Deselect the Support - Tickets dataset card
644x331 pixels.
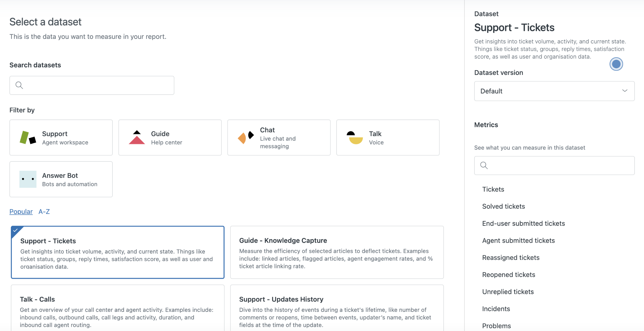point(118,253)
